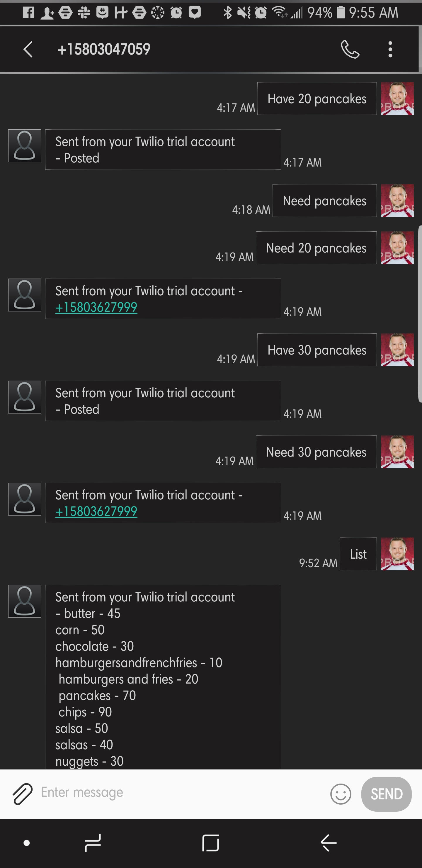
Task: Open the three-dot overflow menu
Action: click(x=390, y=50)
